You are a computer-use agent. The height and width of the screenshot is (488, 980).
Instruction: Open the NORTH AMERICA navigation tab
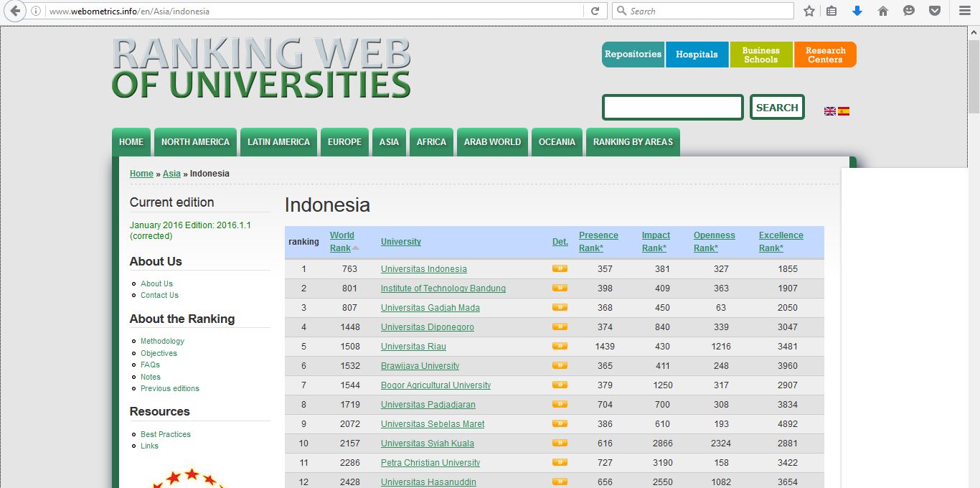195,142
